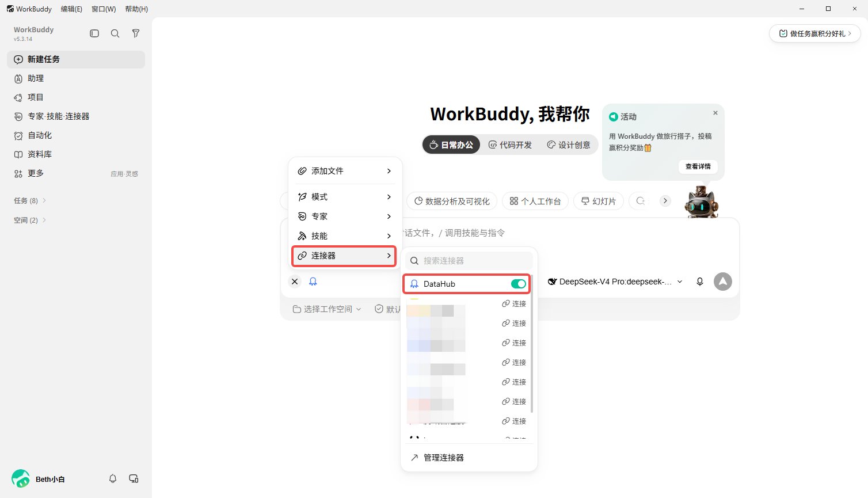Viewport: 868px width, 498px height.
Task: Click the robot cat mascot
Action: pyautogui.click(x=701, y=202)
